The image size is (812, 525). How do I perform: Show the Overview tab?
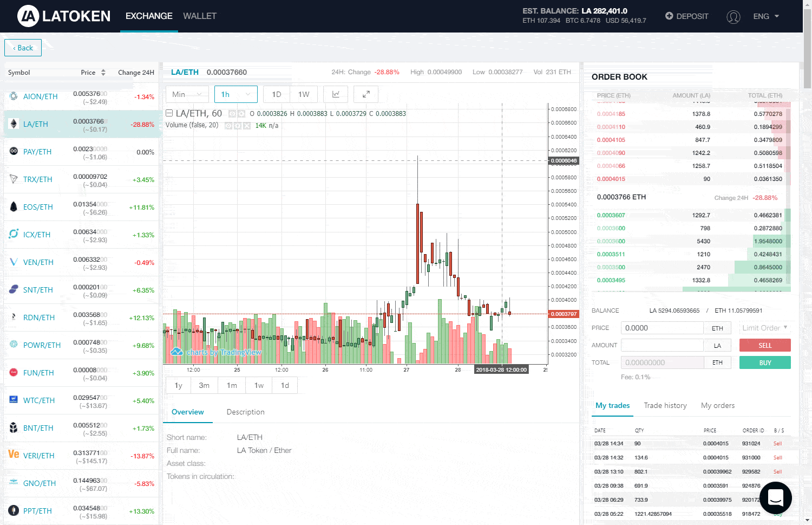[x=188, y=412]
